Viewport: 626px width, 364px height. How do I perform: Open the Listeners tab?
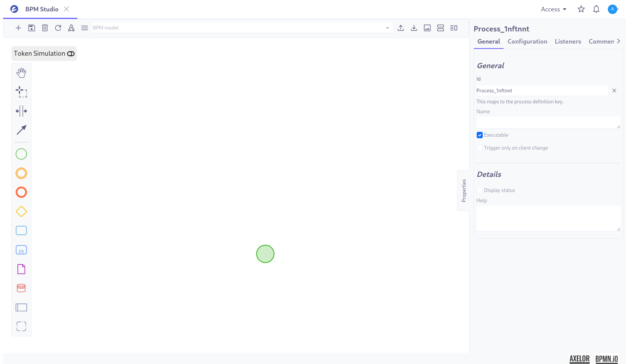pyautogui.click(x=568, y=42)
